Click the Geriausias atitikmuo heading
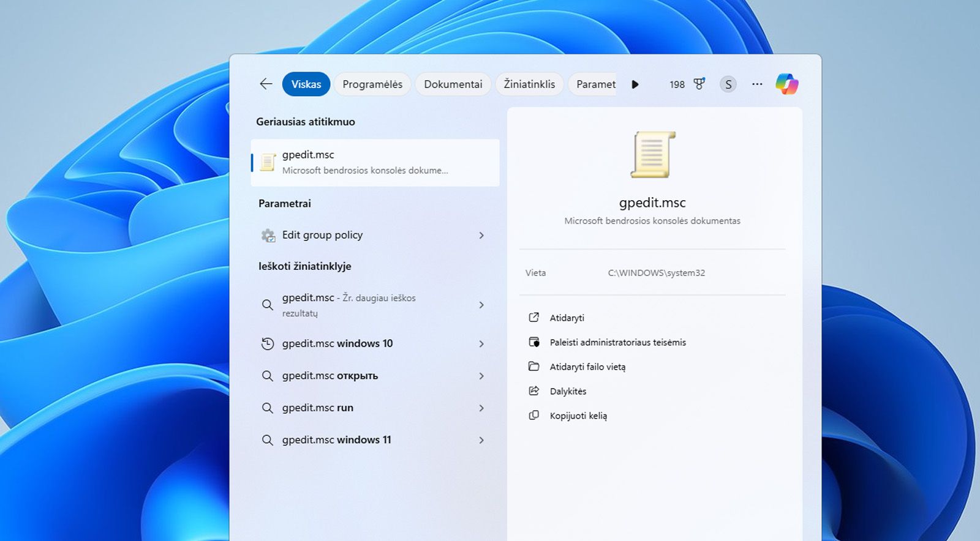The image size is (980, 541). coord(306,122)
